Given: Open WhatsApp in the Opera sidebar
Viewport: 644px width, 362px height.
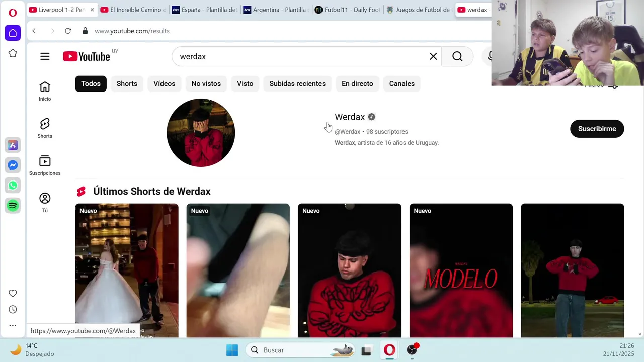Looking at the screenshot, I should coord(13,186).
